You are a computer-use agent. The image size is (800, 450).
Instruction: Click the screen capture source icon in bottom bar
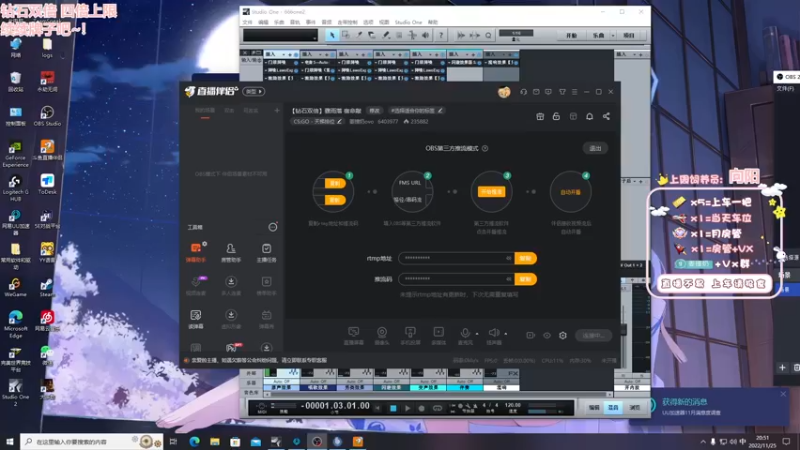click(354, 335)
